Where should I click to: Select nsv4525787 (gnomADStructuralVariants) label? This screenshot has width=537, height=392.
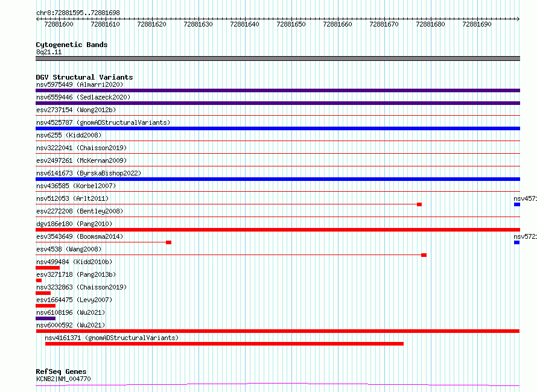click(103, 122)
